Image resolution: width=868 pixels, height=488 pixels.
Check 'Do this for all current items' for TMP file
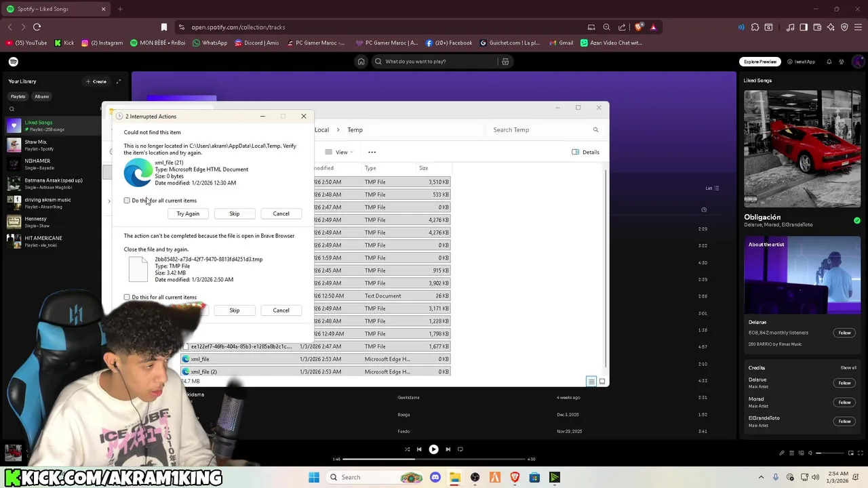click(127, 298)
